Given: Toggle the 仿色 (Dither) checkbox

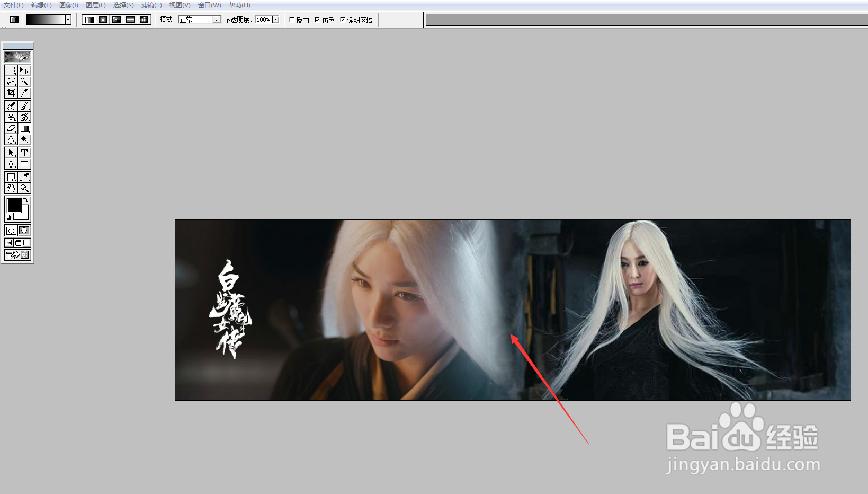Looking at the screenshot, I should pyautogui.click(x=317, y=20).
